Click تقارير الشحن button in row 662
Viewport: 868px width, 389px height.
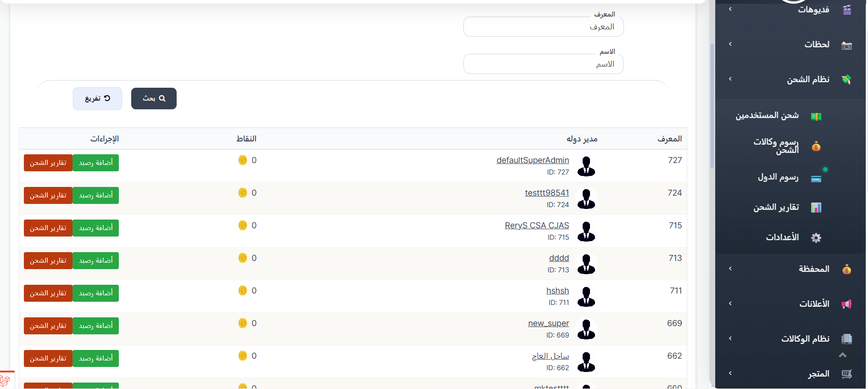[48, 358]
